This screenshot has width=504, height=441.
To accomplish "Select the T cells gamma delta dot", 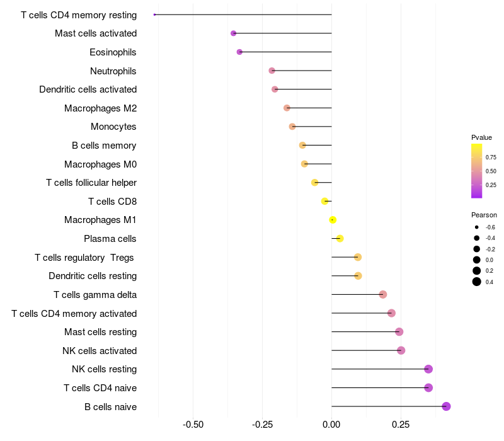I will point(383,294).
